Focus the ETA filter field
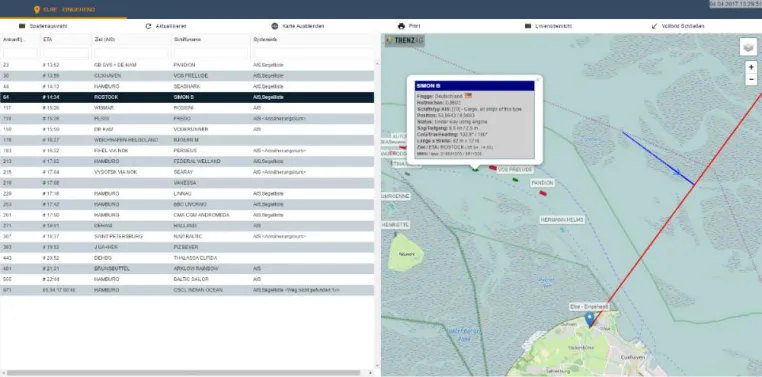Image resolution: width=762 pixels, height=377 pixels. click(x=66, y=52)
